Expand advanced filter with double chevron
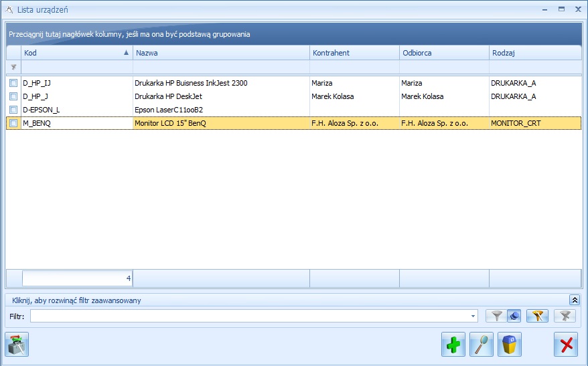Viewport: 588px width, 366px height. pos(574,300)
